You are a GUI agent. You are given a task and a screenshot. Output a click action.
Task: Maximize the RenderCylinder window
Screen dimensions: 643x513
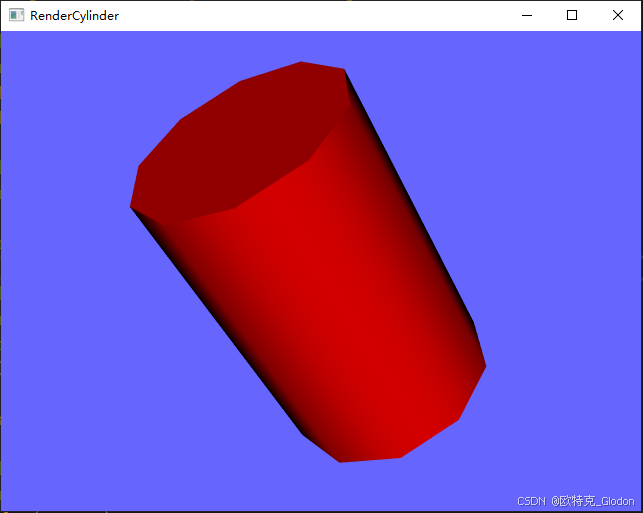572,16
